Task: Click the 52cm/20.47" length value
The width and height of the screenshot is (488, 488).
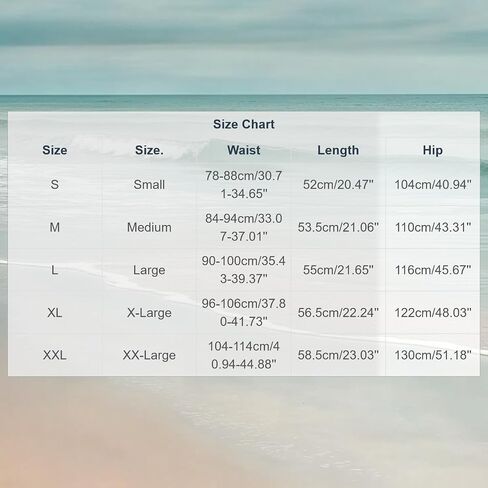Action: [x=338, y=184]
